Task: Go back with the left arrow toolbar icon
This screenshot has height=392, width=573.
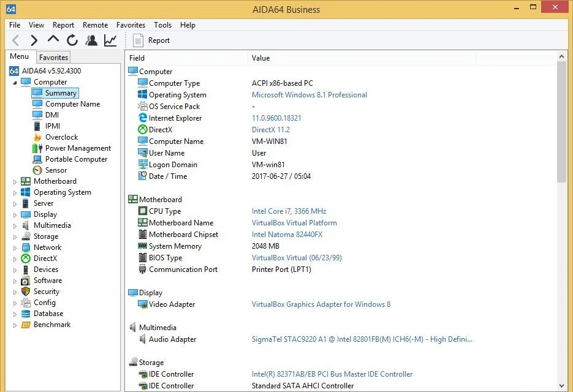Action: click(x=15, y=40)
